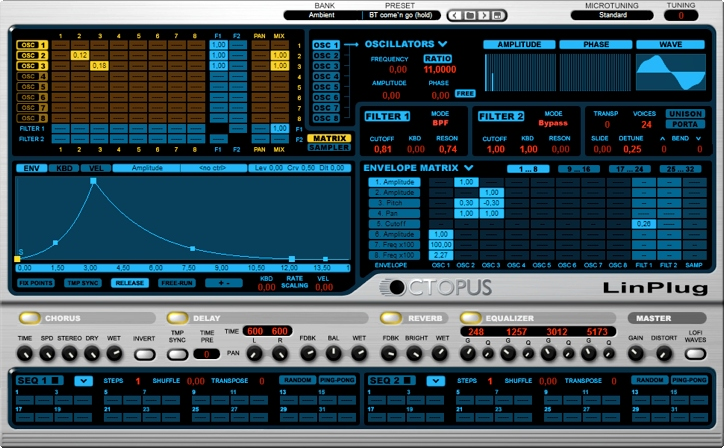Toggle the Delay on/off LED
The image size is (724, 448).
click(x=177, y=318)
